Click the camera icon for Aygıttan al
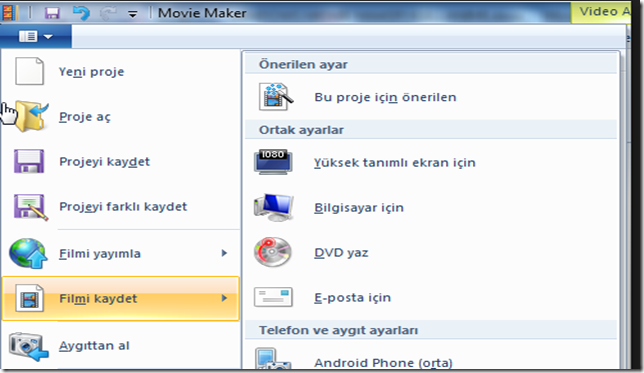Viewport: 644px width, 373px height. coord(29,347)
